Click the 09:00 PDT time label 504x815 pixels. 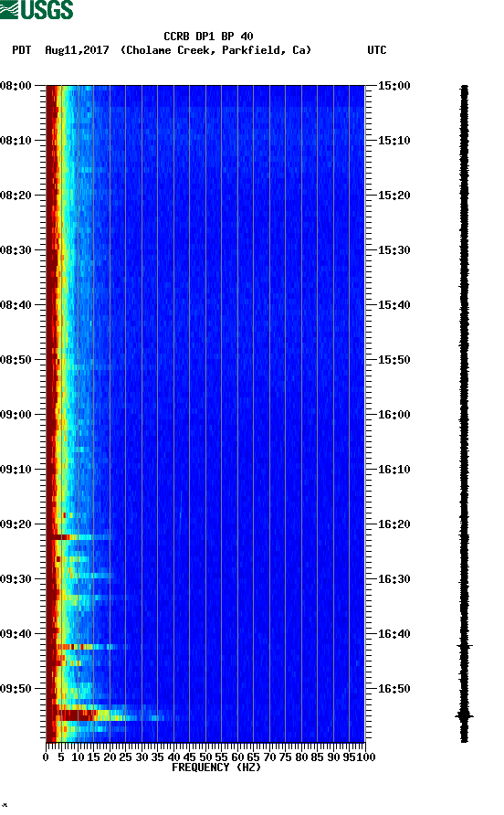point(16,415)
